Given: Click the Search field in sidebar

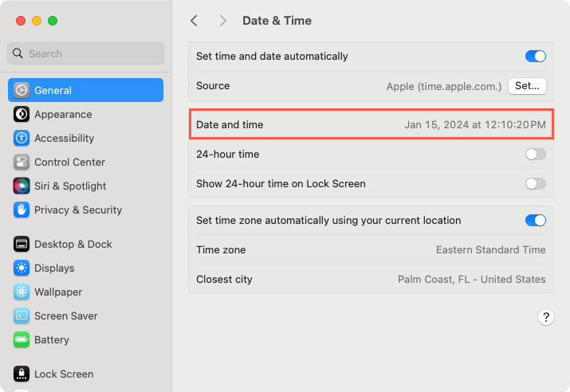Looking at the screenshot, I should (x=86, y=53).
